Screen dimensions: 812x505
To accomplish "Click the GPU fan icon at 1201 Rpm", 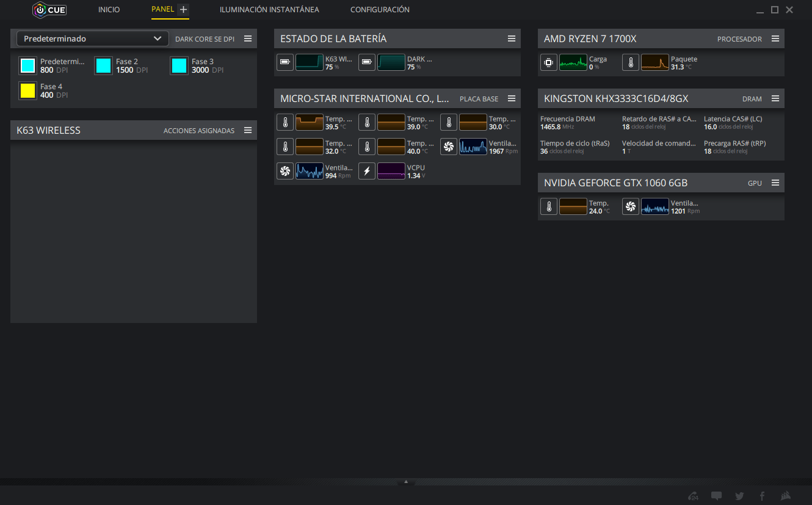I will (631, 206).
